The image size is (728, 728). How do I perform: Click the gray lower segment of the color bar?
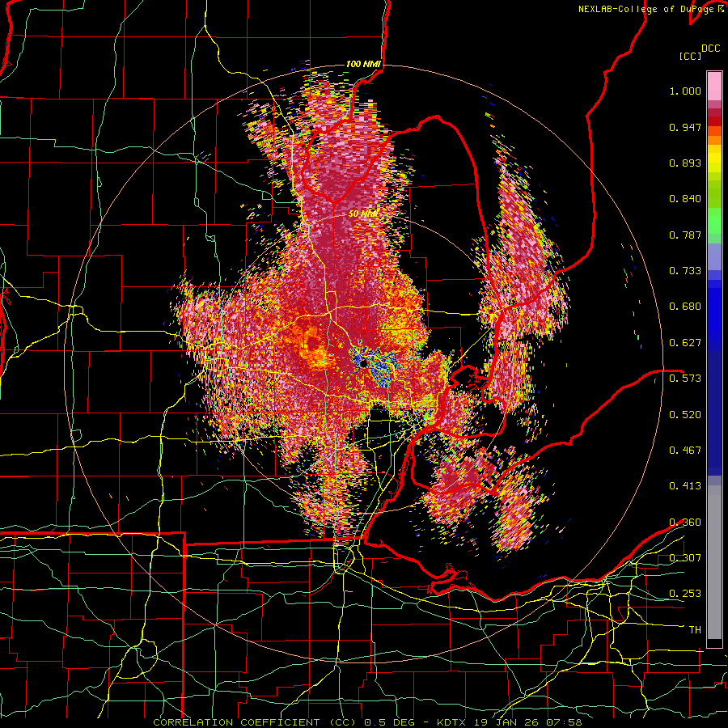pyautogui.click(x=714, y=562)
